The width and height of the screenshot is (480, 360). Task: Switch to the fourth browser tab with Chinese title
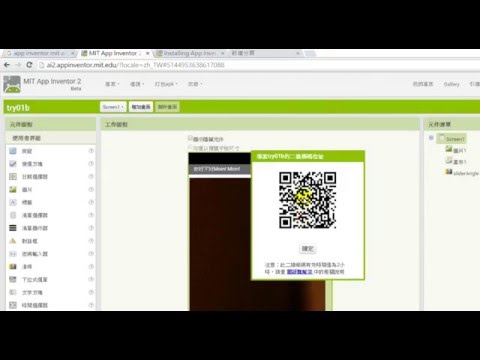coord(265,53)
